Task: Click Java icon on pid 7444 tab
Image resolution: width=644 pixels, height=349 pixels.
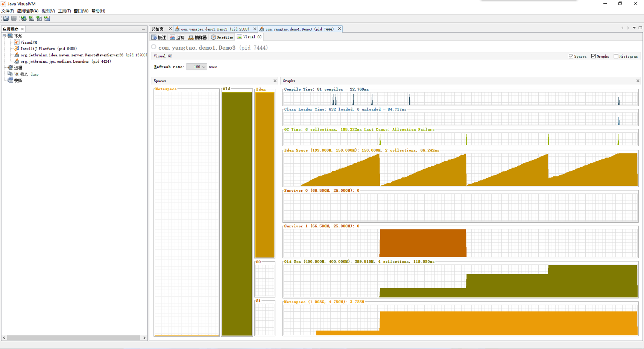Action: (262, 29)
